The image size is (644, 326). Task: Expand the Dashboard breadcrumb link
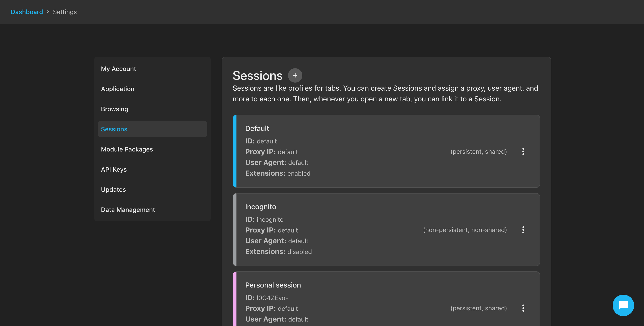pos(27,11)
